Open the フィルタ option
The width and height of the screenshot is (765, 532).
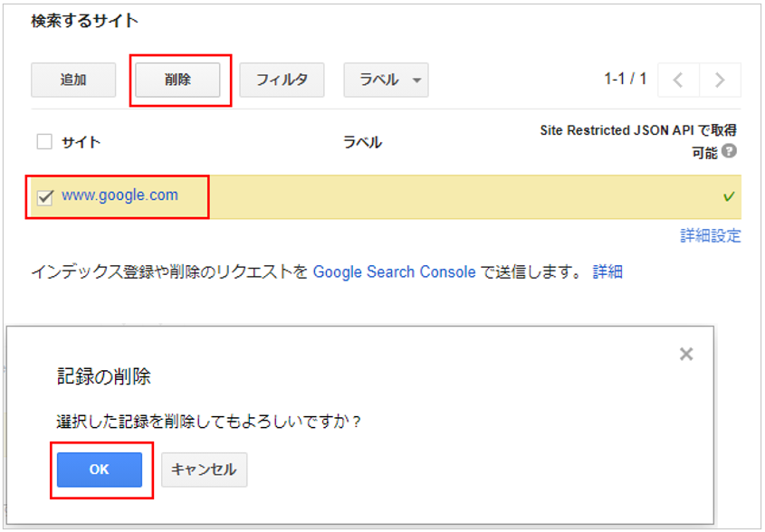[x=282, y=80]
